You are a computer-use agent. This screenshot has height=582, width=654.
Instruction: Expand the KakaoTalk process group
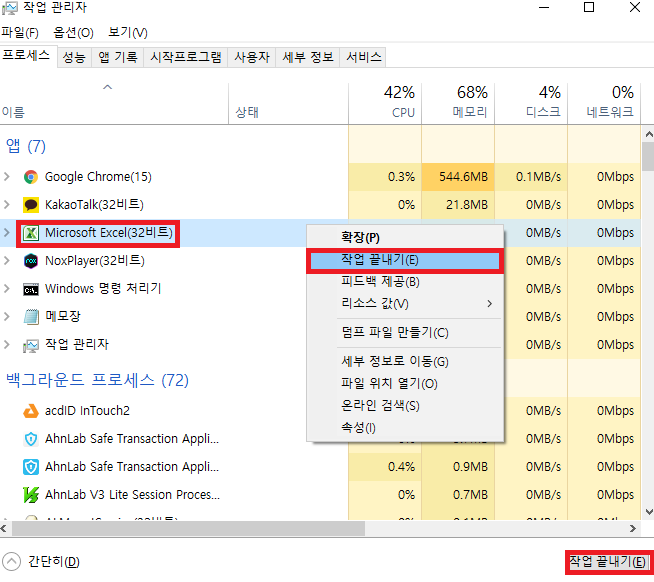7,205
